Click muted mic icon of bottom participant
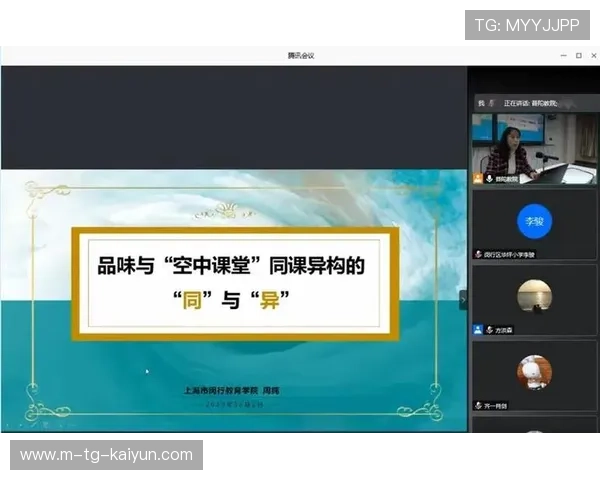600x480 pixels. point(478,405)
